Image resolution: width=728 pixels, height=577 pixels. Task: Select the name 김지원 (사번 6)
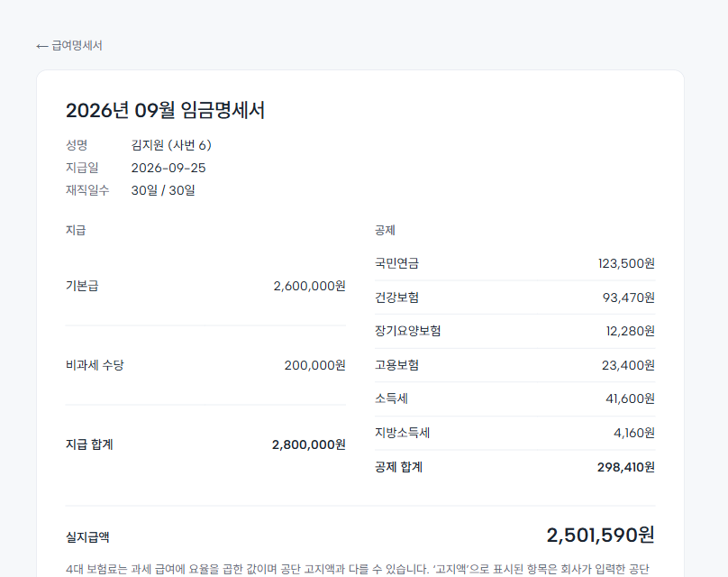(171, 145)
